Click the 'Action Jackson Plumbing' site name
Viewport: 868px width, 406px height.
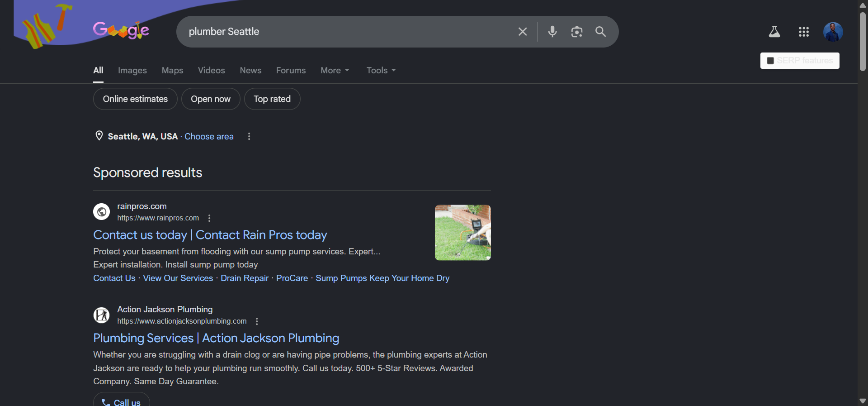click(x=165, y=310)
